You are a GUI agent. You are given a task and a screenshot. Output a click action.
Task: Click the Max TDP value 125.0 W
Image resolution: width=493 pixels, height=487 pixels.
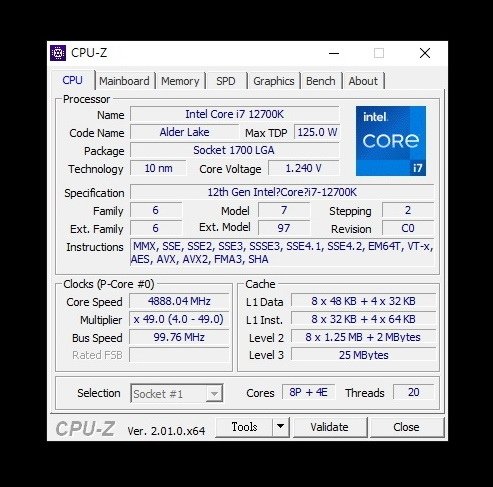click(x=317, y=132)
